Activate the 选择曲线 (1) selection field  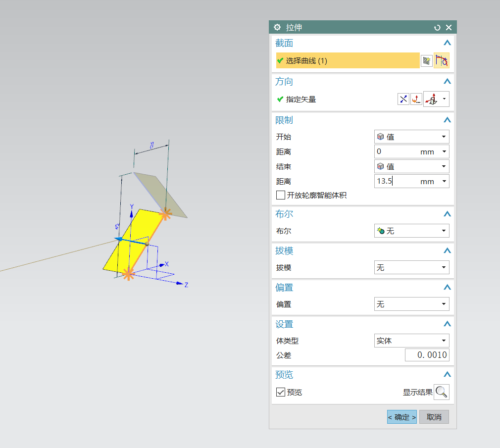[x=348, y=60]
